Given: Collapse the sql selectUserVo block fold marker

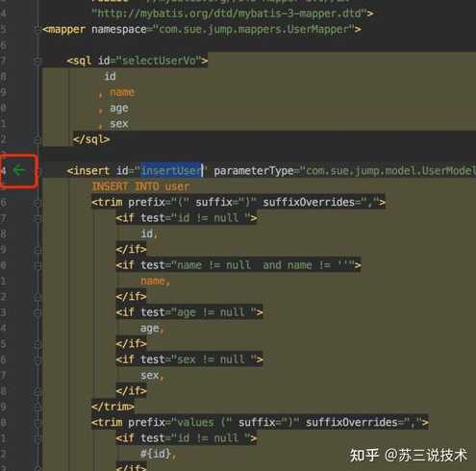Looking at the screenshot, I should (38, 61).
